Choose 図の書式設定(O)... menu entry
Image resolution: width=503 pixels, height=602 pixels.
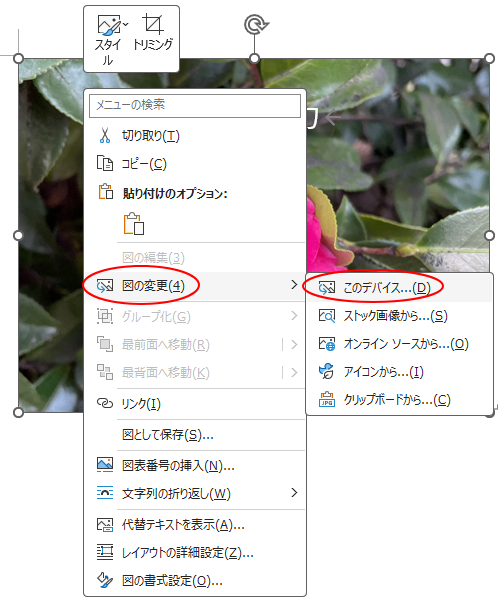(x=195, y=580)
